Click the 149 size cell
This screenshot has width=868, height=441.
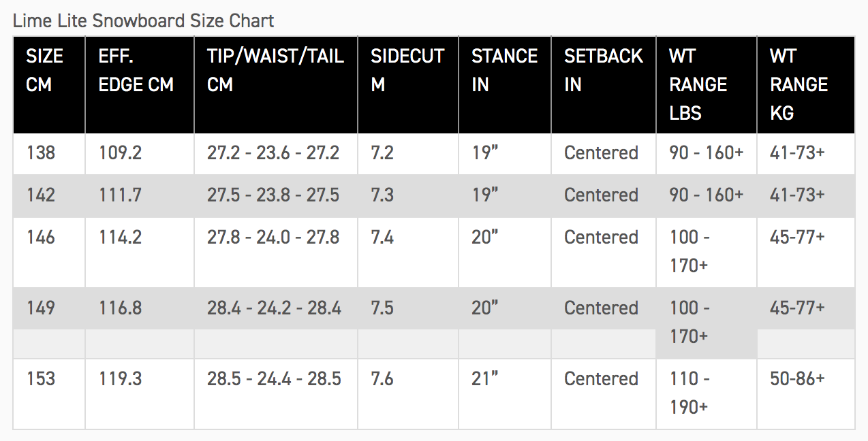[41, 308]
